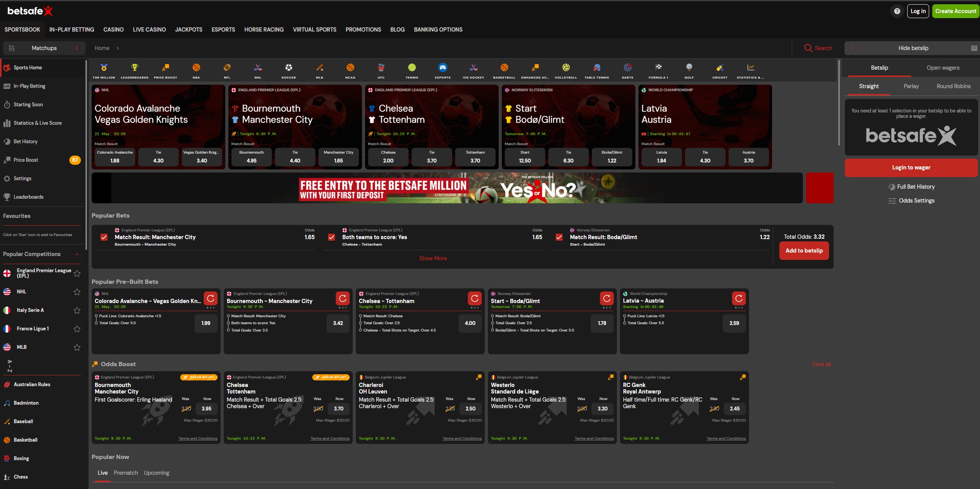Select the MLB bat icon
980x489 pixels.
(x=320, y=68)
